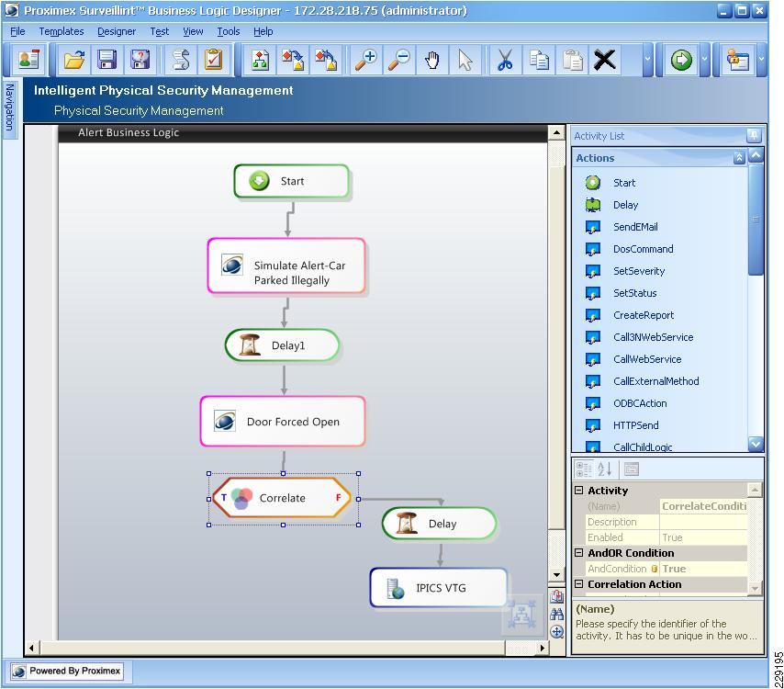
Task: Click the AndCondition property value True
Action: coord(703,569)
